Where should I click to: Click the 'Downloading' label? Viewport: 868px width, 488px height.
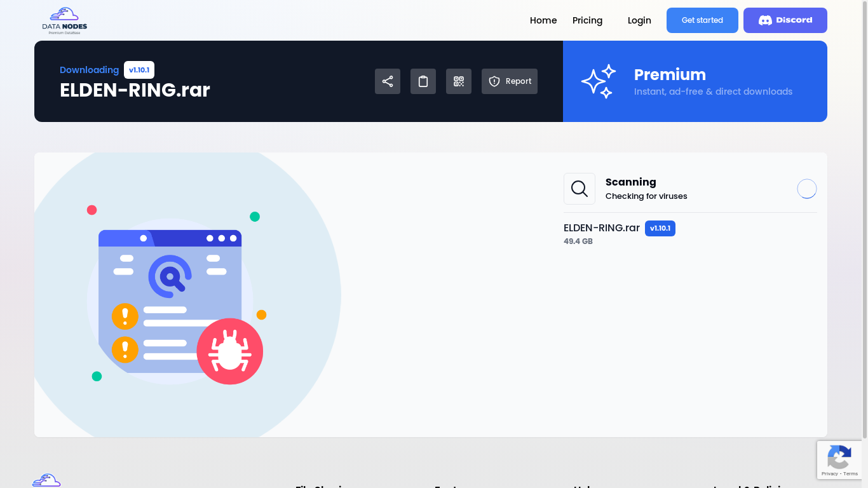tap(89, 70)
